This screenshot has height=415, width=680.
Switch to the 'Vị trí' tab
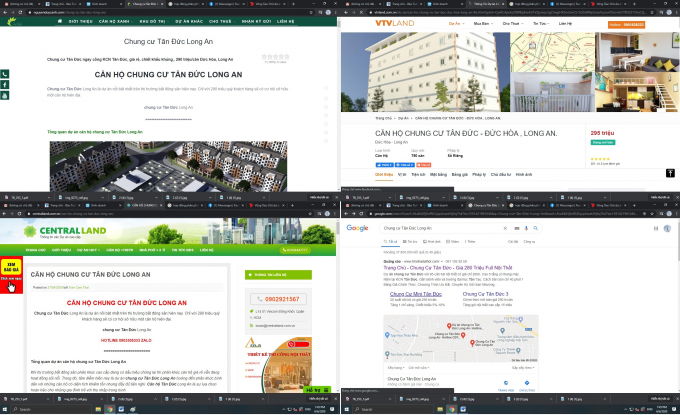pos(402,174)
